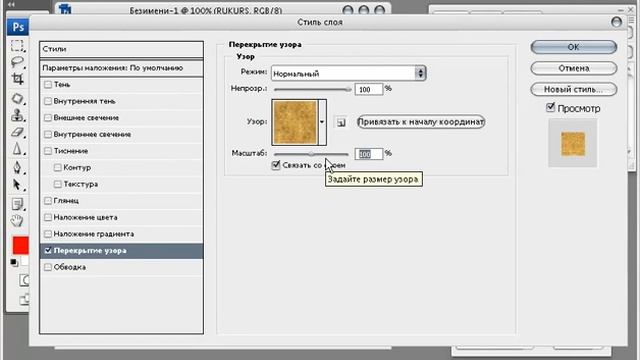Select the Notes tool
This screenshot has height=360, width=640.
click(x=17, y=204)
